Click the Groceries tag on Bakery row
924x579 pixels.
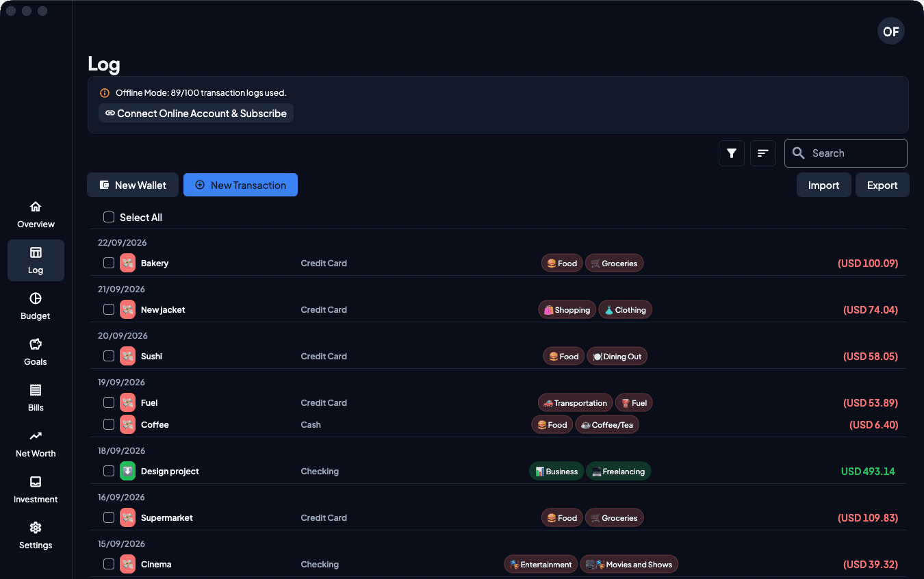(x=614, y=263)
